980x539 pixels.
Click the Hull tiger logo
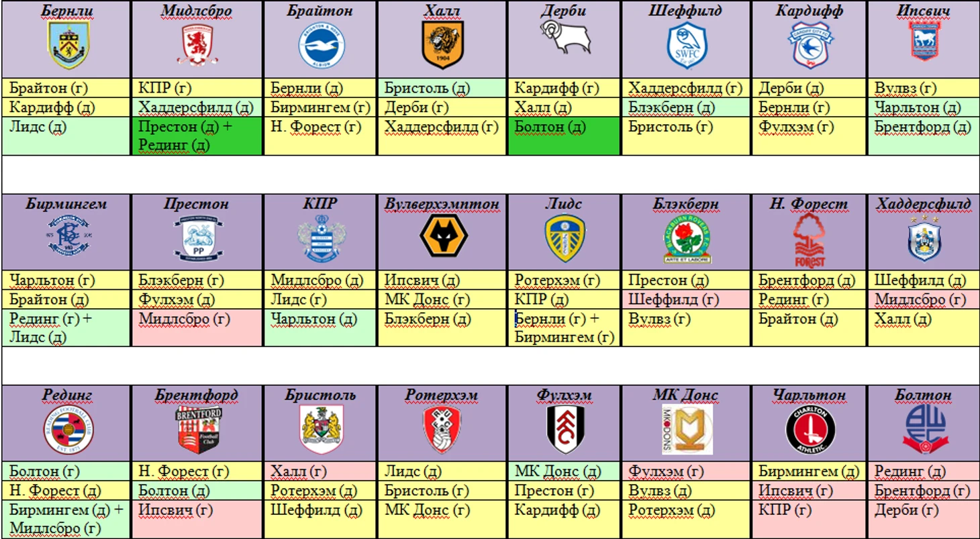point(442,44)
